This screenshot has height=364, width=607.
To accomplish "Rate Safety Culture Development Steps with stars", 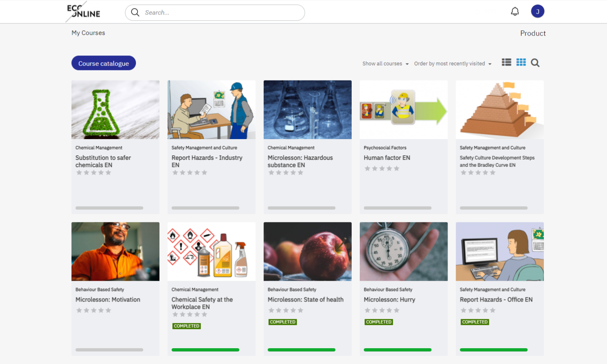I will coord(478,173).
